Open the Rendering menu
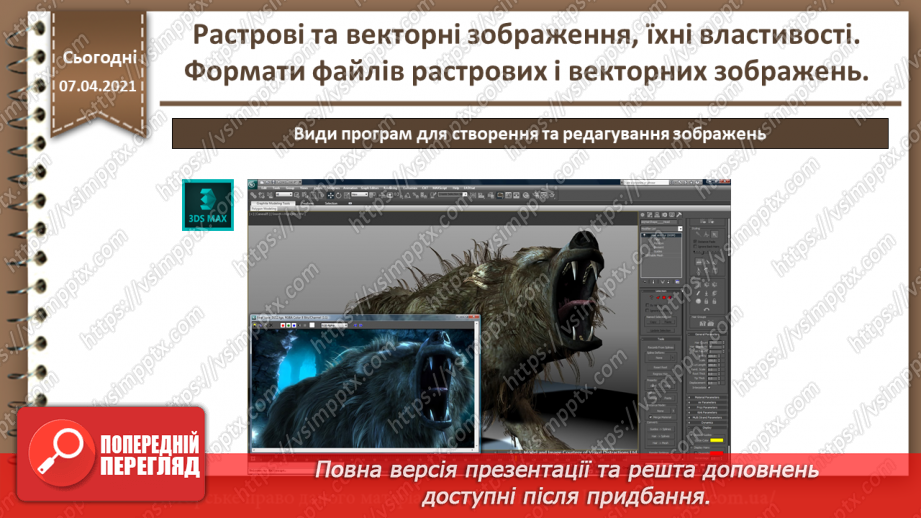921x518 pixels. [x=390, y=188]
